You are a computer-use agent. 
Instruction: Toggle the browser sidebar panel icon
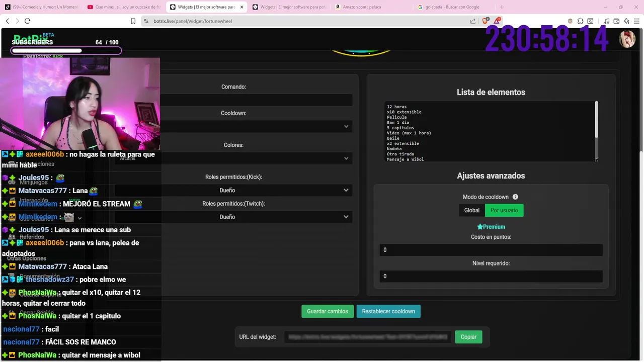tap(590, 21)
